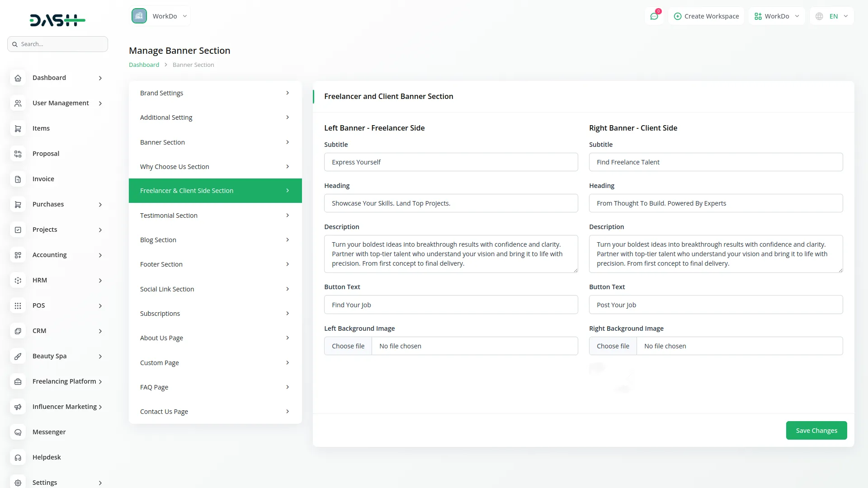Open the chat notifications bell icon
The image size is (868, 488).
(654, 16)
